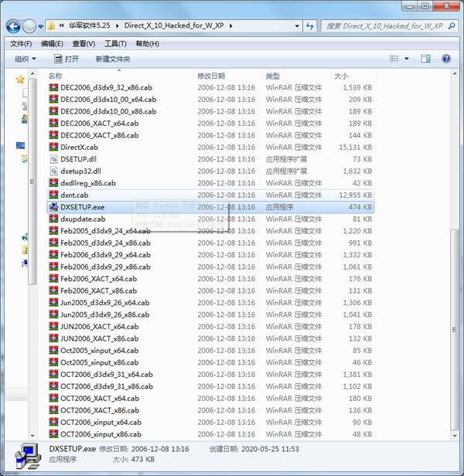Click file name OCT2006_d3dx9_31_x86.cab
The width and height of the screenshot is (464, 476).
pos(107,386)
